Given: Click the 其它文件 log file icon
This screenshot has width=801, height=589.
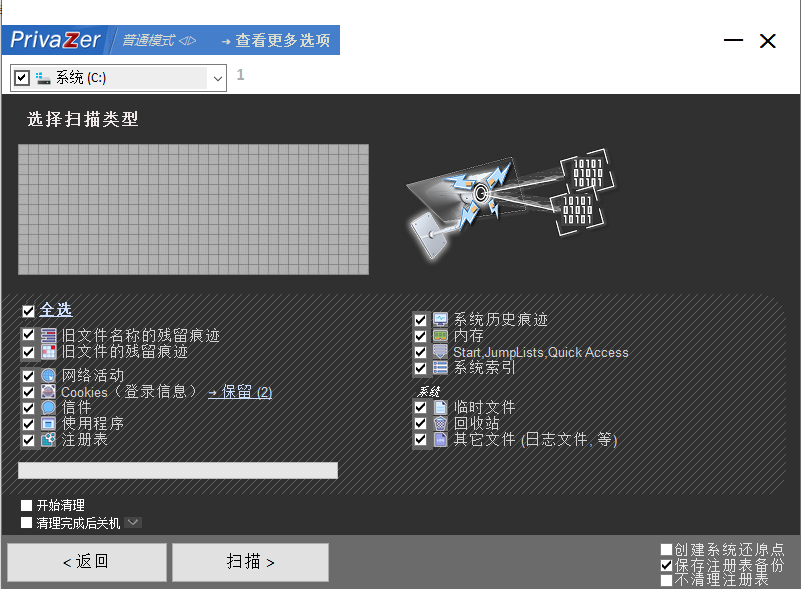Looking at the screenshot, I should click(440, 439).
